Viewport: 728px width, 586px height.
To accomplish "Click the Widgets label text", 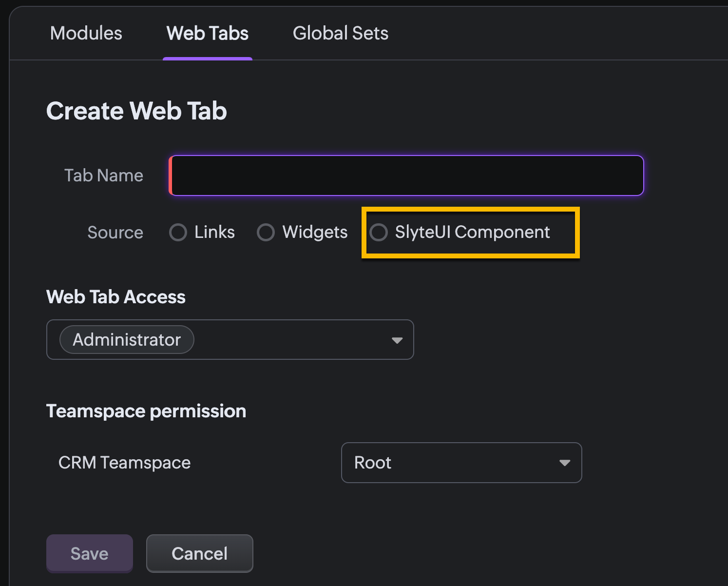I will (x=315, y=232).
